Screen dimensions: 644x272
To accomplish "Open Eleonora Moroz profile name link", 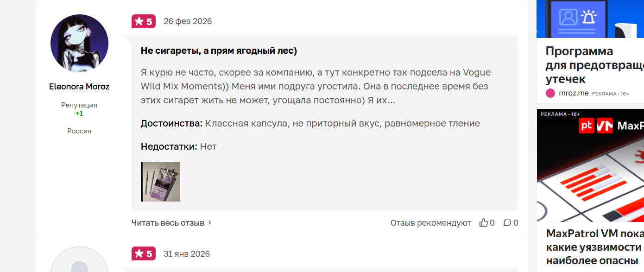I will pyautogui.click(x=79, y=87).
